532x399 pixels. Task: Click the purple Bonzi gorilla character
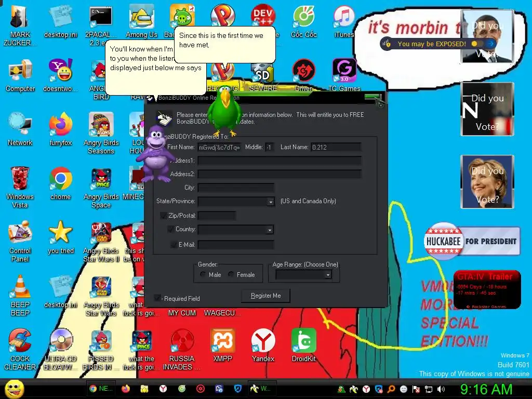pos(157,153)
